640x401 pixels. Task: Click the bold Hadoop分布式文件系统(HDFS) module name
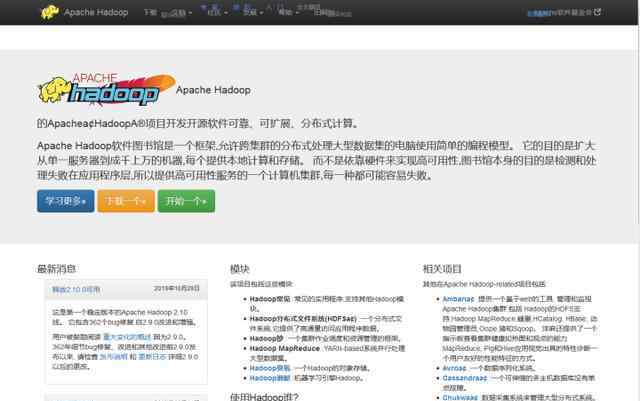click(x=303, y=319)
